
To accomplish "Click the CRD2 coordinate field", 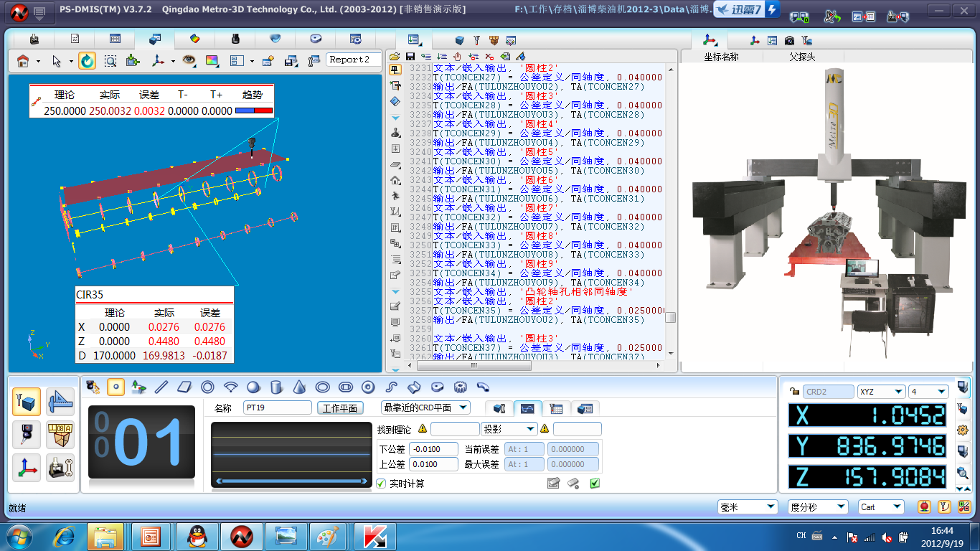I will [829, 392].
